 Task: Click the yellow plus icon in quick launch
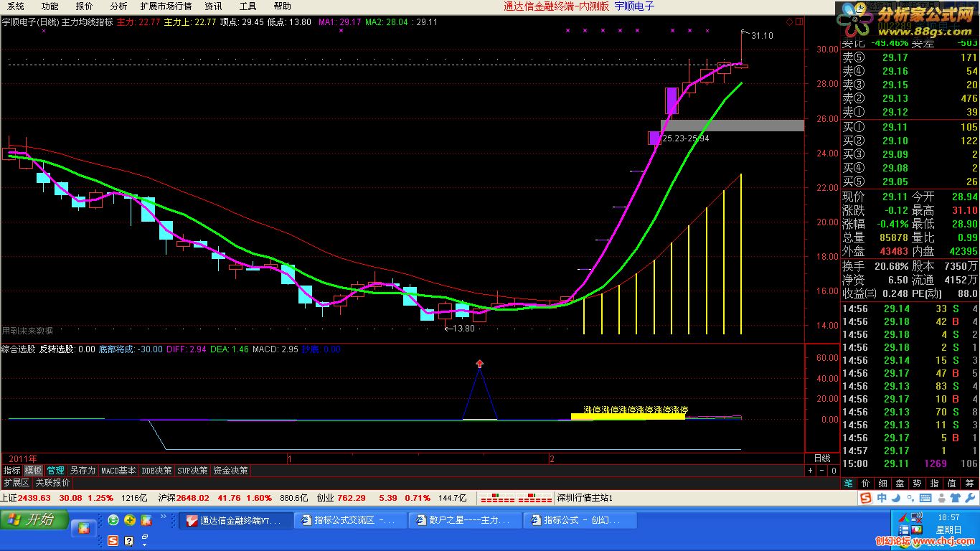pos(130,519)
